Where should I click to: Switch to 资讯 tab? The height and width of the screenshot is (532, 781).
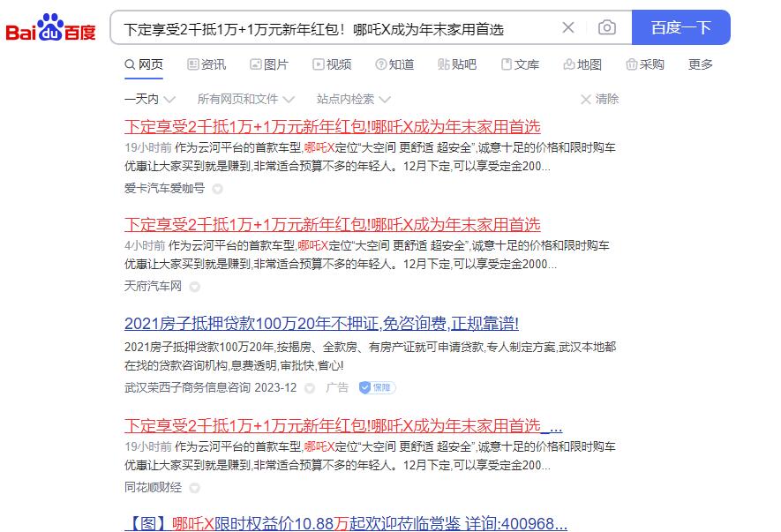point(207,64)
